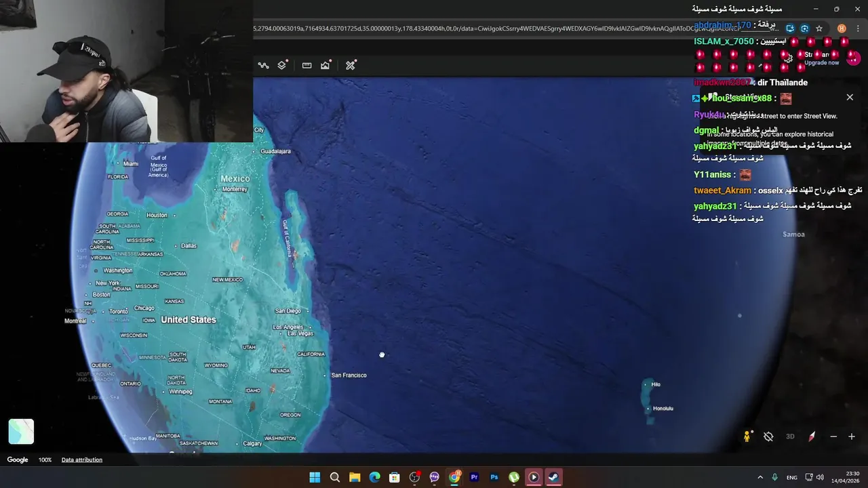Click the Los Angeles city label
The image size is (868, 488).
tap(288, 327)
